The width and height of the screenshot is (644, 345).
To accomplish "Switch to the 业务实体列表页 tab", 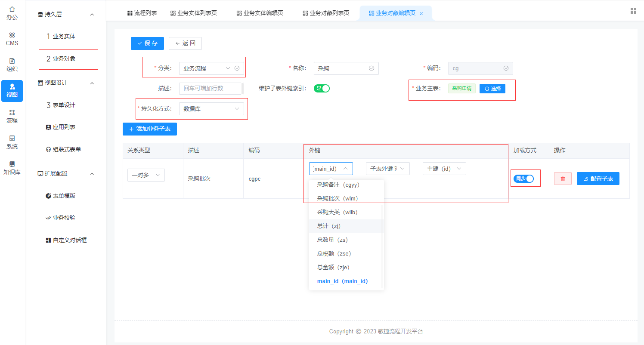I will (x=193, y=13).
